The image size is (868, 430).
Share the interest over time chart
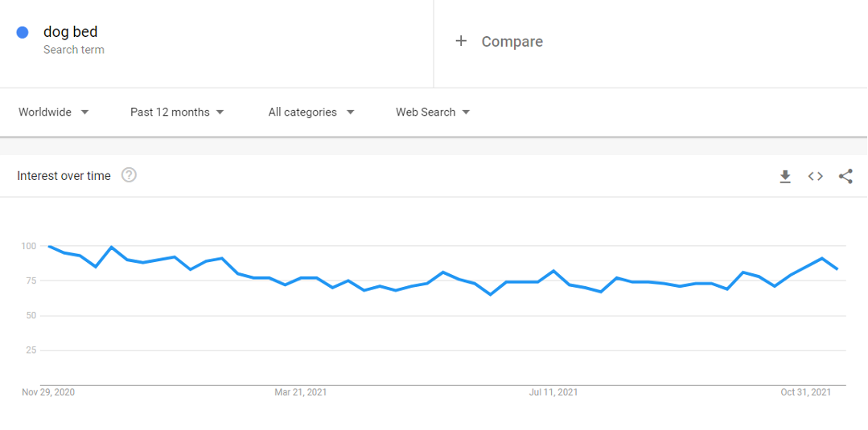845,177
